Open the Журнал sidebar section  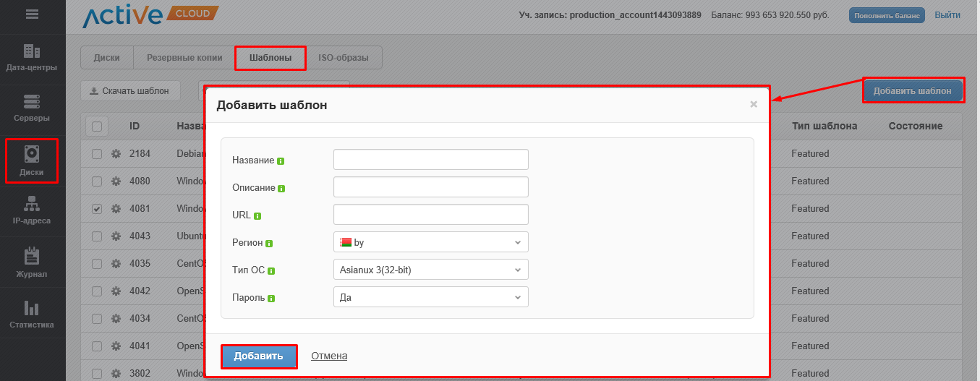(x=32, y=262)
